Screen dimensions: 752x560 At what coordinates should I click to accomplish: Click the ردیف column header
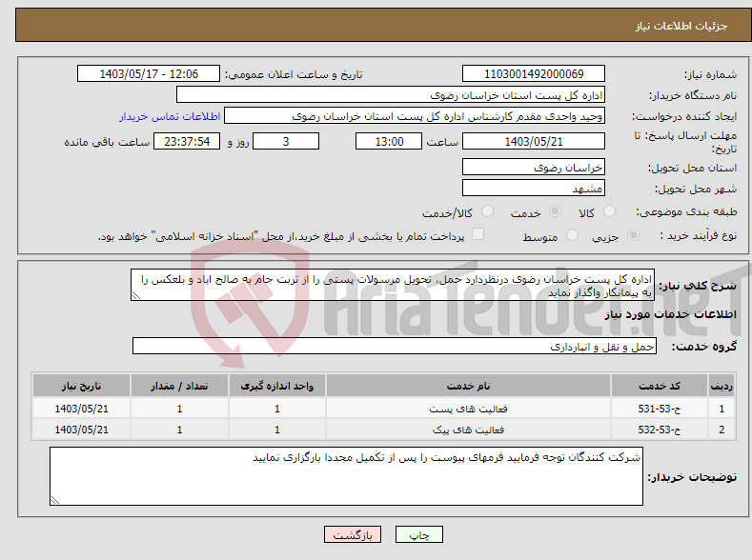coord(722,386)
